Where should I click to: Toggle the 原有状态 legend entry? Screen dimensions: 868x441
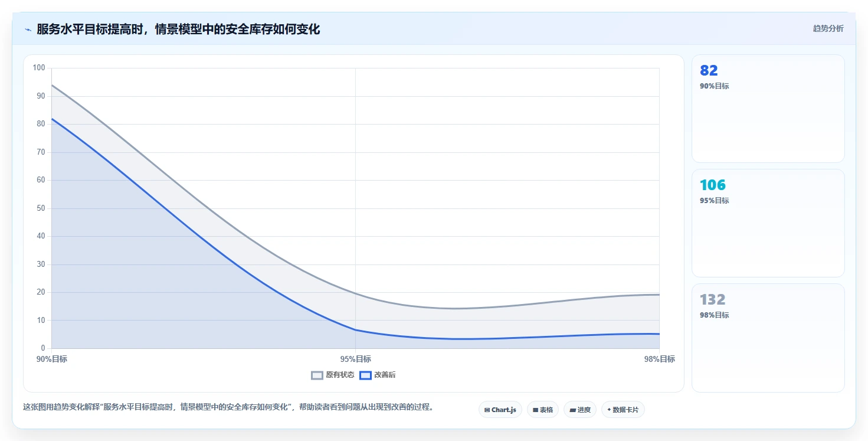coord(333,375)
